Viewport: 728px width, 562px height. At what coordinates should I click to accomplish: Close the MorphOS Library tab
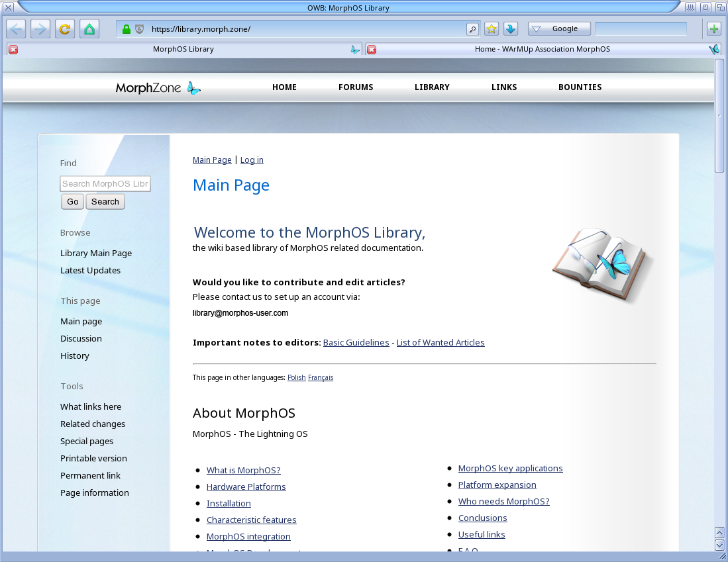coord(13,50)
